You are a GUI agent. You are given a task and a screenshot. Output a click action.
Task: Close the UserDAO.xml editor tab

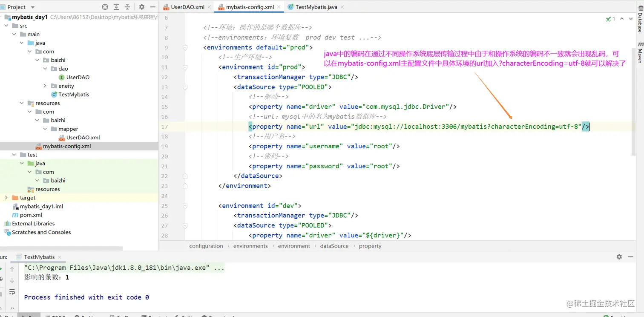(209, 7)
